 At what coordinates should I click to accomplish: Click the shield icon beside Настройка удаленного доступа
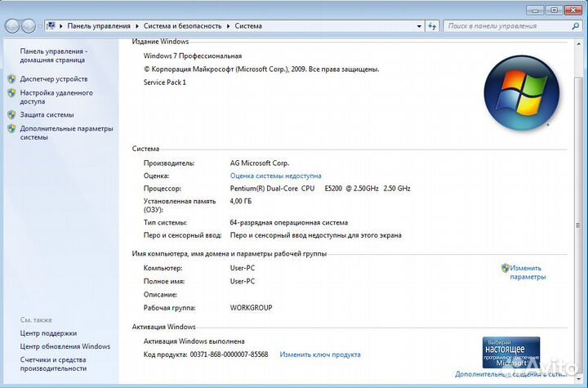click(11, 93)
